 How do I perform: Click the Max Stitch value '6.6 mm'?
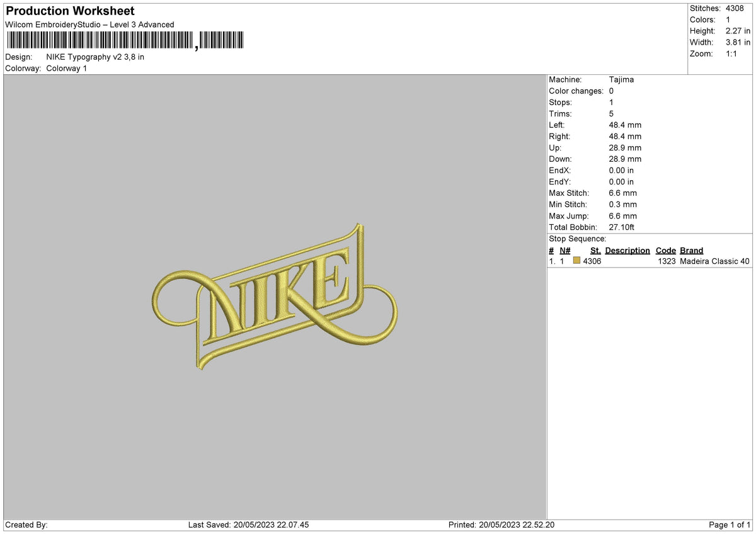point(622,193)
